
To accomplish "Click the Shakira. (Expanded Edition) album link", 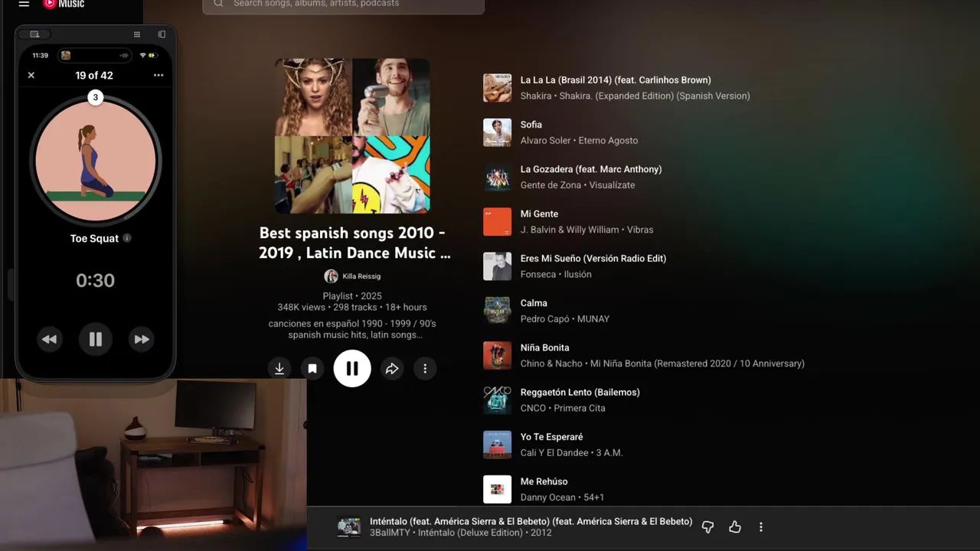I will (x=655, y=96).
